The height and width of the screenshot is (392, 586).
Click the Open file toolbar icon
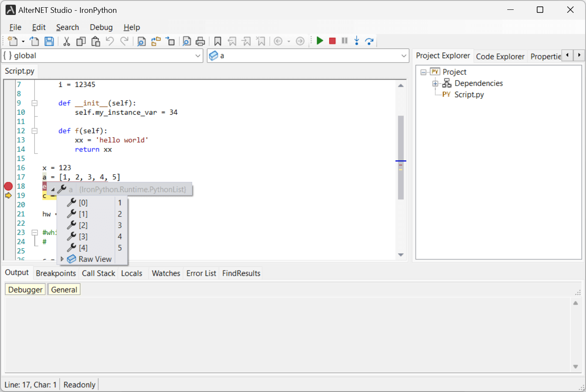(34, 41)
